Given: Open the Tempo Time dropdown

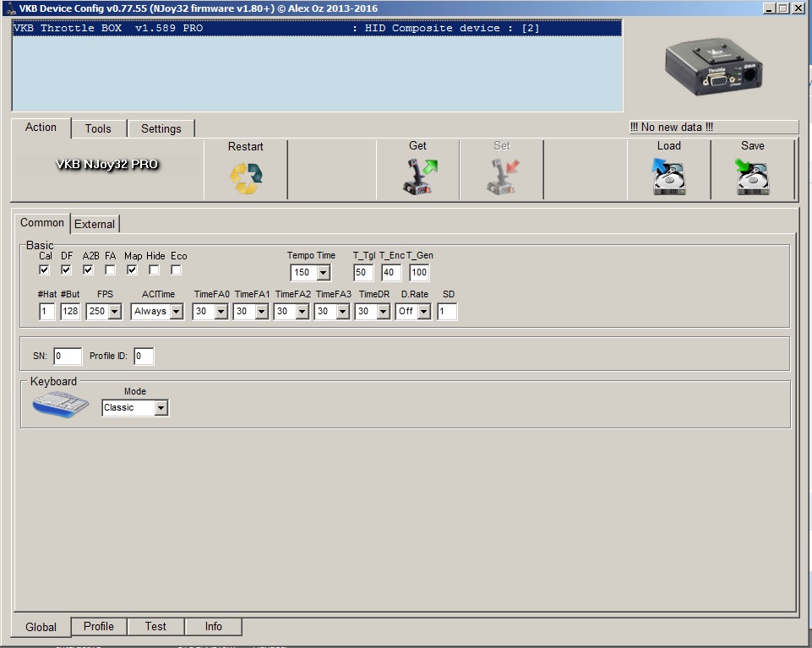Looking at the screenshot, I should click(323, 273).
